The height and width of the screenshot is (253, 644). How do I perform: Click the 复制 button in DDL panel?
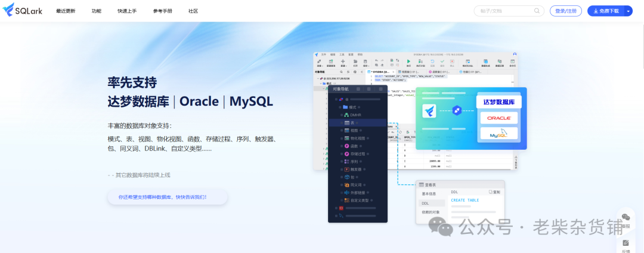[x=494, y=192]
